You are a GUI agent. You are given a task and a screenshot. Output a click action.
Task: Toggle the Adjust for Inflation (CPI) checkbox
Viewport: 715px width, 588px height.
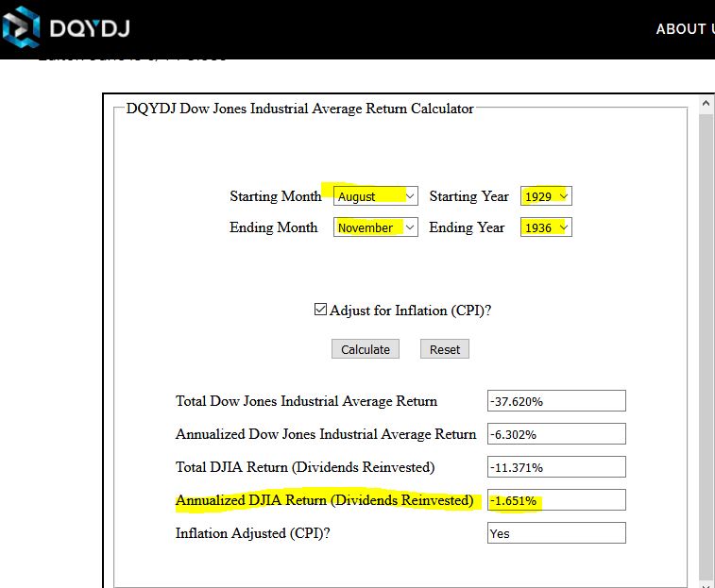point(320,310)
